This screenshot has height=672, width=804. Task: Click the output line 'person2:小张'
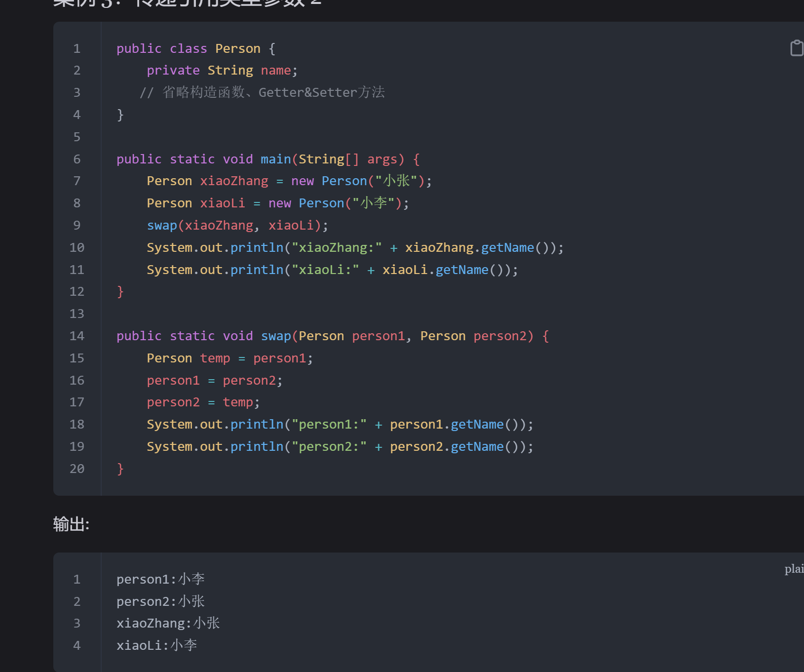pyautogui.click(x=160, y=601)
